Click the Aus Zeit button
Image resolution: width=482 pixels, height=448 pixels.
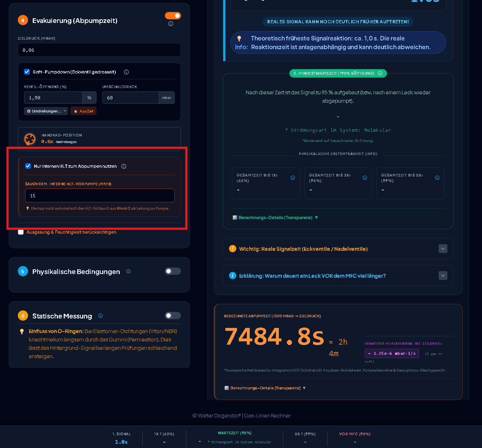point(83,111)
